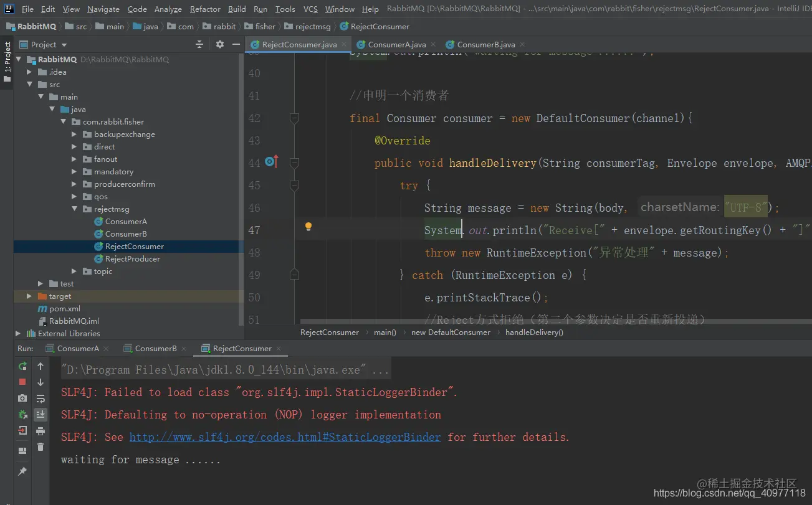Hide the Project tool window
Screen dimensions: 812x505
pyautogui.click(x=236, y=44)
